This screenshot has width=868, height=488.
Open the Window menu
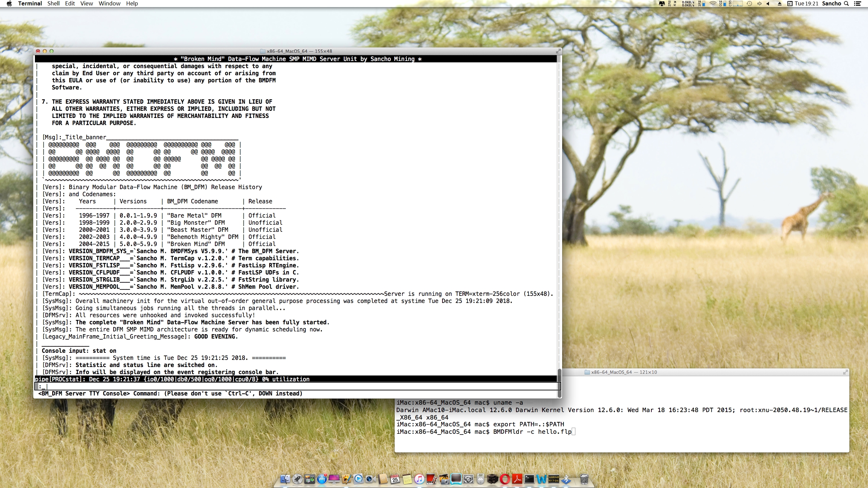tap(109, 3)
